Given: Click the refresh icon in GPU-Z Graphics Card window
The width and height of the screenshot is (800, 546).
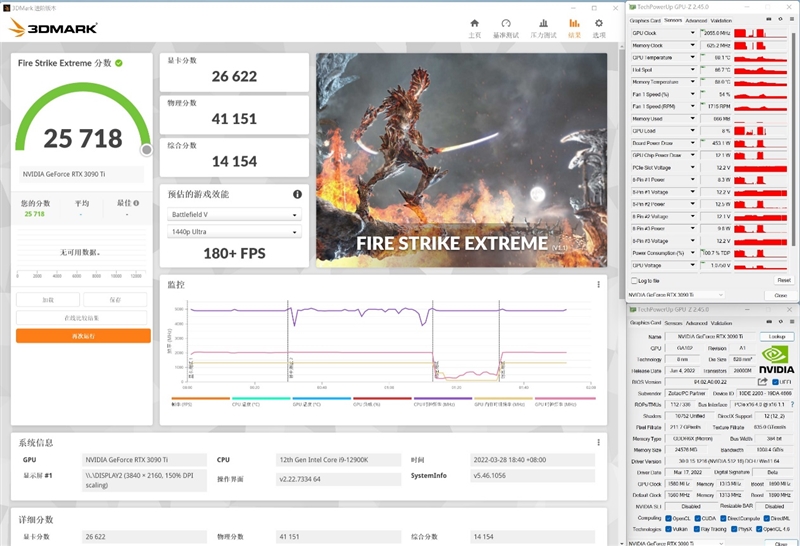Looking at the screenshot, I should point(780,322).
